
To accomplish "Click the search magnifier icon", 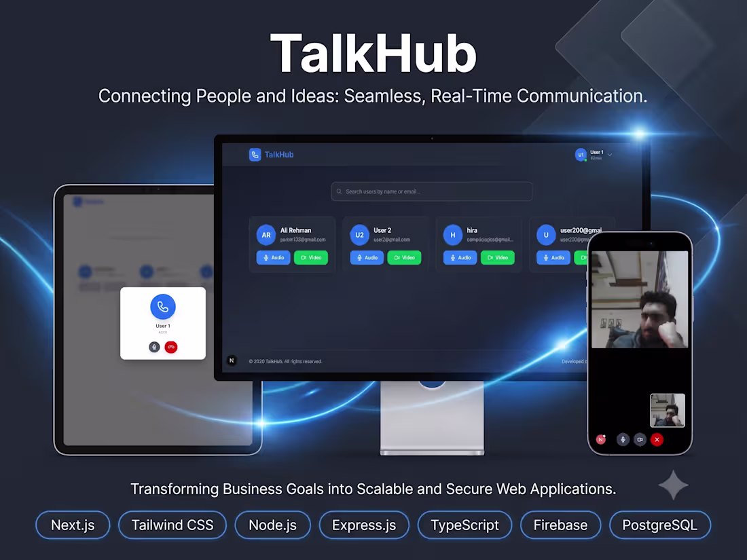I will [x=339, y=191].
